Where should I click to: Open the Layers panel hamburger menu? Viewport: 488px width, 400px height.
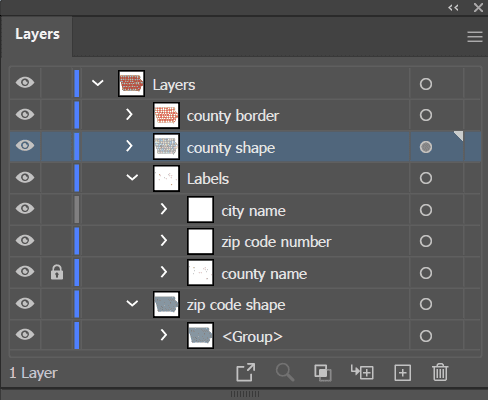point(475,37)
